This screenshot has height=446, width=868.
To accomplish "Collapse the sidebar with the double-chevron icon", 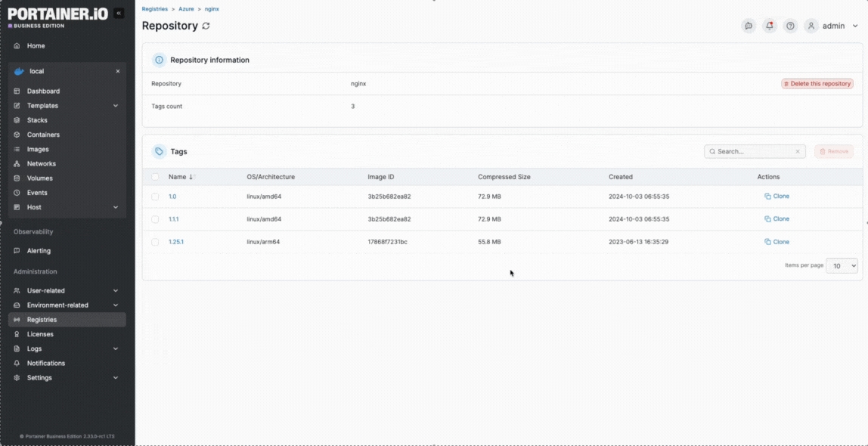I will point(119,14).
